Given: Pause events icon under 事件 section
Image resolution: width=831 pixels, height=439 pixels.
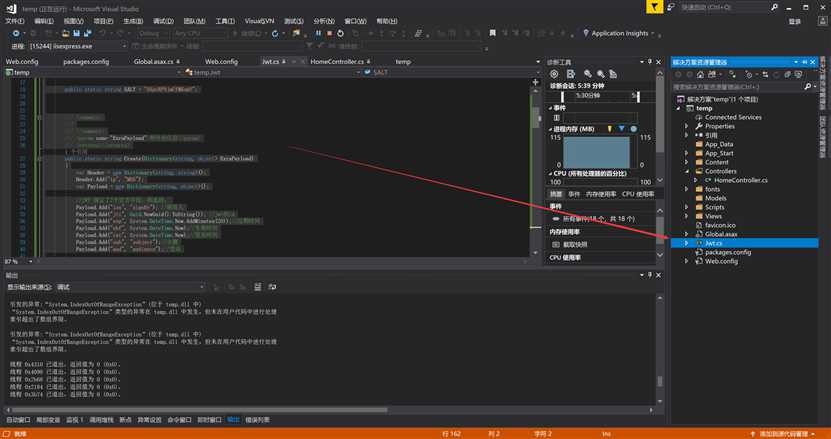Looking at the screenshot, I should point(556,118).
